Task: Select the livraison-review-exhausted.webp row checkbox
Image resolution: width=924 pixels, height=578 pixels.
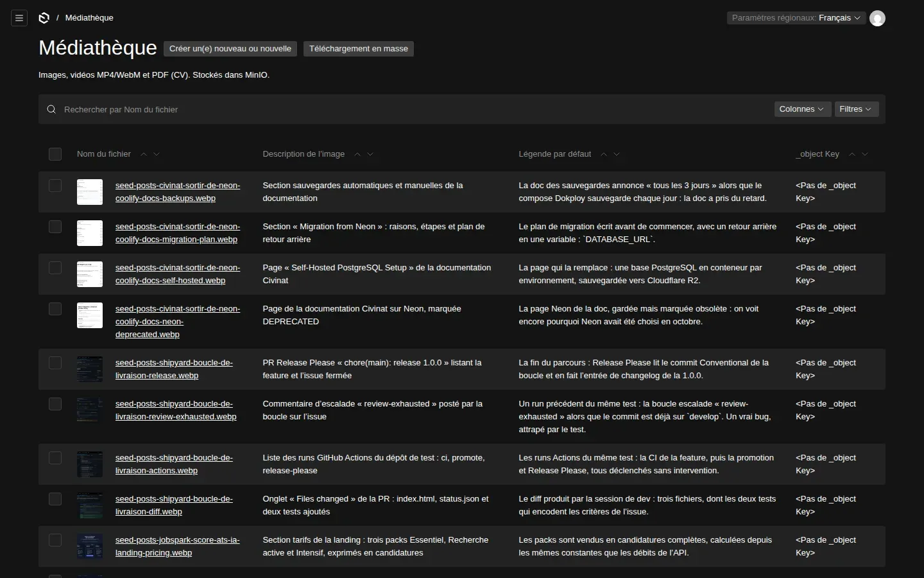Action: (x=55, y=404)
